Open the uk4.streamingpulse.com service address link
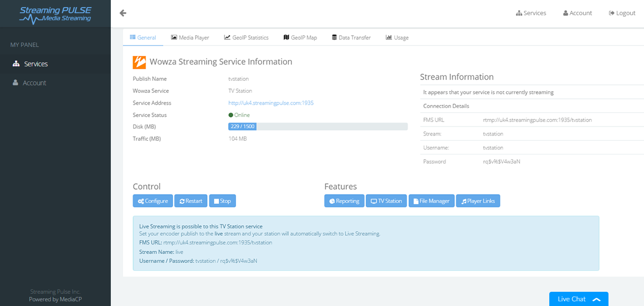 pyautogui.click(x=271, y=103)
